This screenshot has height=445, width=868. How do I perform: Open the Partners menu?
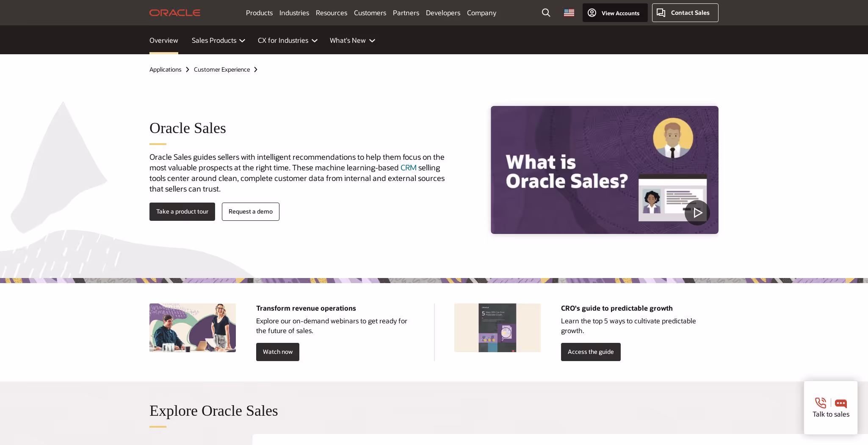coord(406,13)
